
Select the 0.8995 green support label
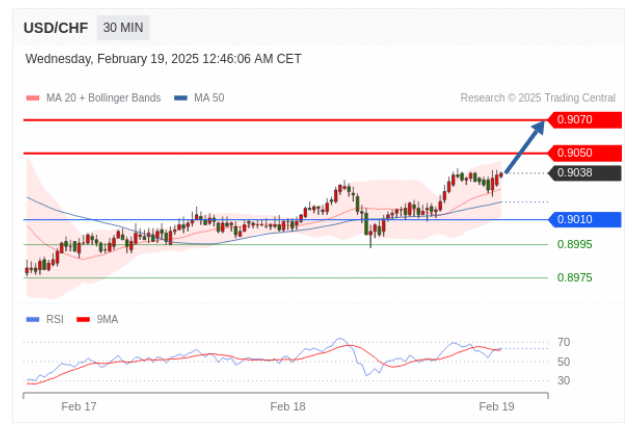point(574,244)
